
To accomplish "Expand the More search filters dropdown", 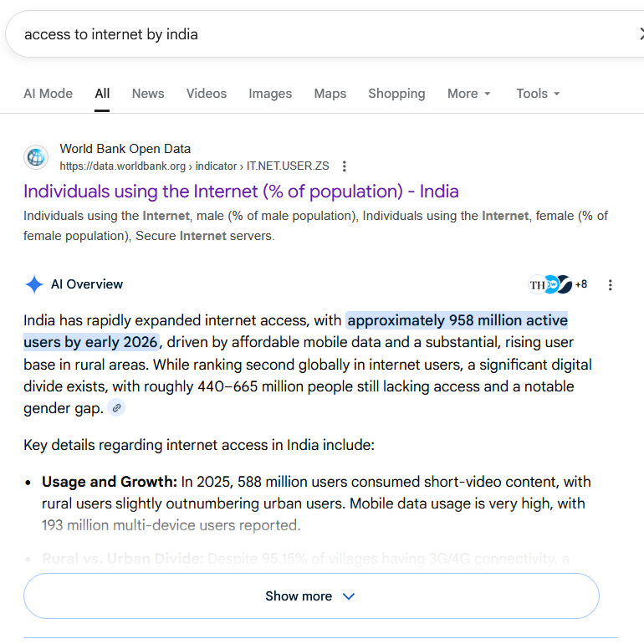I will click(468, 94).
